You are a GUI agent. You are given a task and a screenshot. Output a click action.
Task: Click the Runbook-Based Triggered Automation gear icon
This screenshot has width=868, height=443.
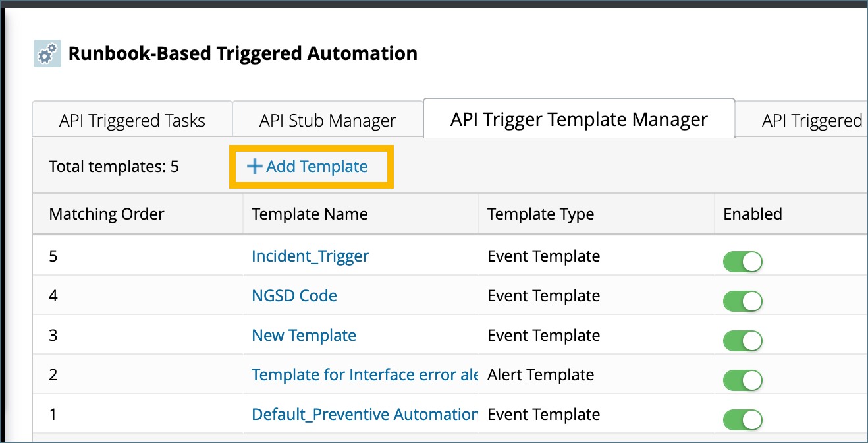click(x=46, y=53)
